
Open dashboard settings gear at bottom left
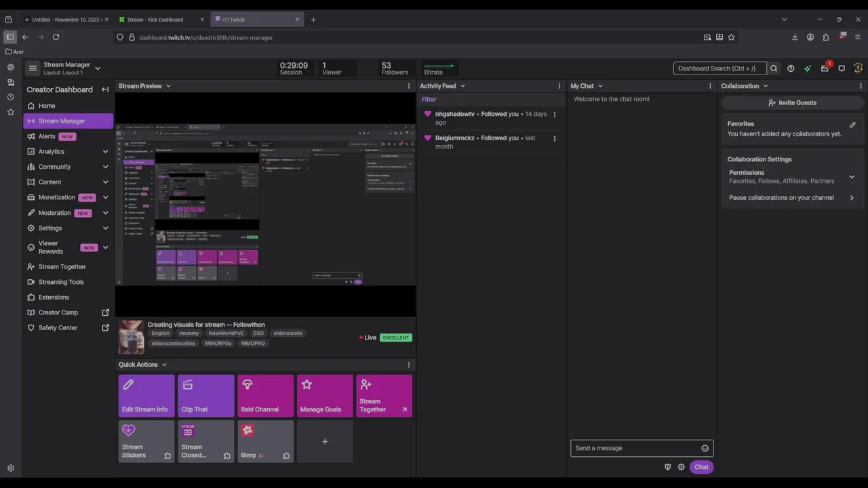pyautogui.click(x=11, y=468)
